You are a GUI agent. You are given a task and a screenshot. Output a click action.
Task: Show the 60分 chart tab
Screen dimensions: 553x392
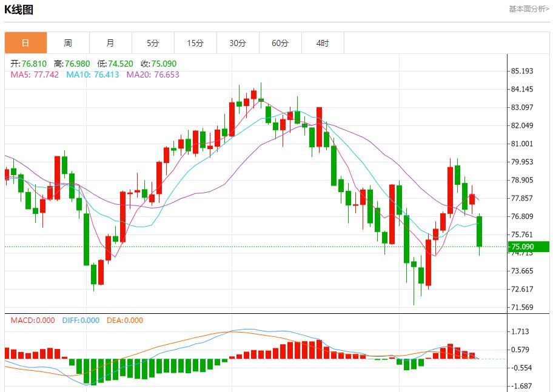click(280, 43)
